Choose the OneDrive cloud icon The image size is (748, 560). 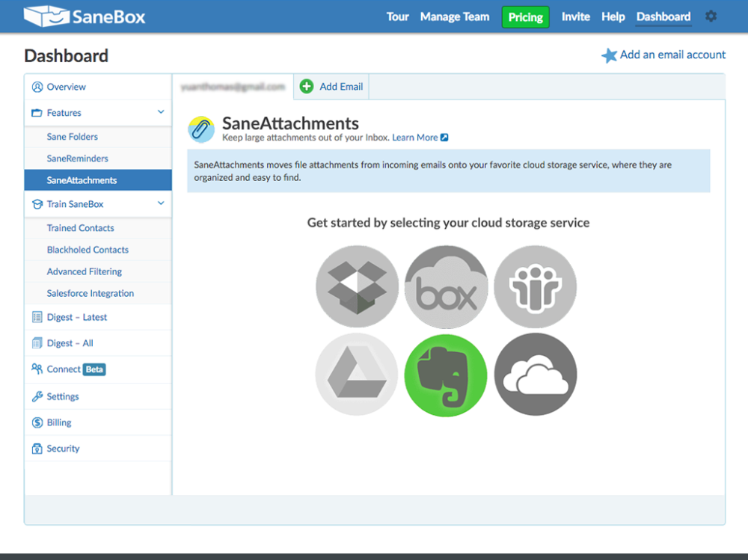535,375
